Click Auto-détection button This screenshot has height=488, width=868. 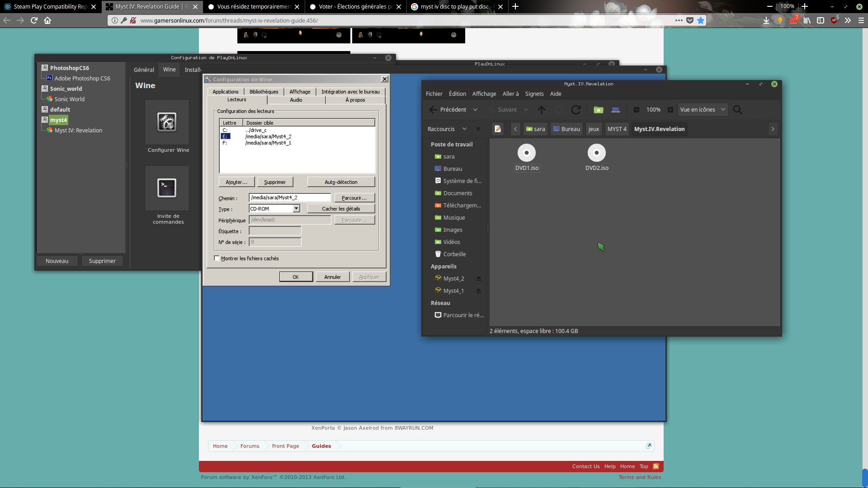341,182
